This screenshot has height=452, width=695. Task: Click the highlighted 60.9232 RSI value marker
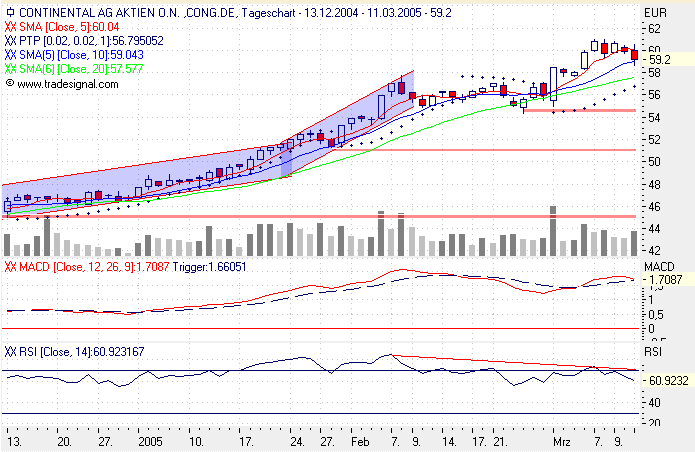click(668, 381)
